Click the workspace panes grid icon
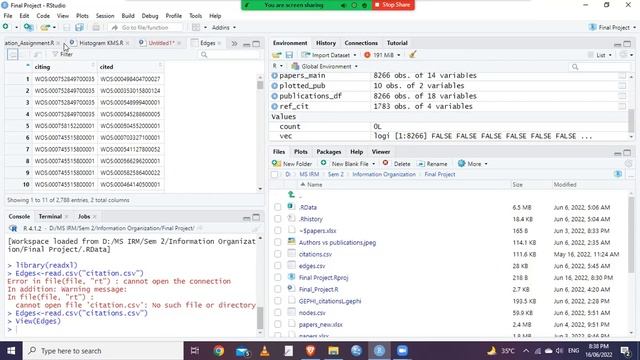Image resolution: width=640 pixels, height=360 pixels. coord(196,27)
